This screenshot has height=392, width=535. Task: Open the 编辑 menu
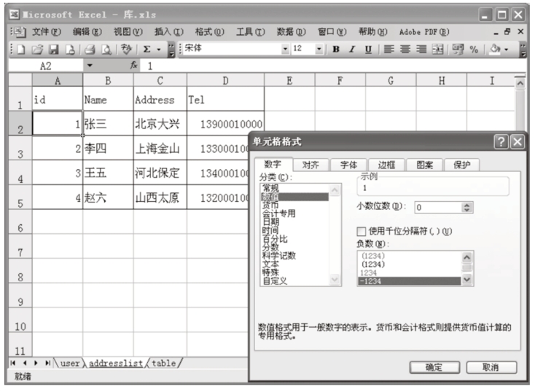click(x=87, y=32)
